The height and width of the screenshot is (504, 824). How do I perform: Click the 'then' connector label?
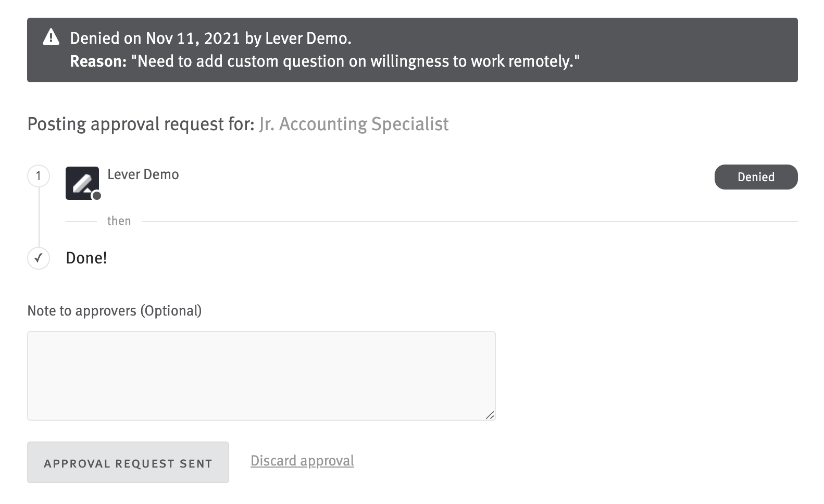click(x=119, y=221)
